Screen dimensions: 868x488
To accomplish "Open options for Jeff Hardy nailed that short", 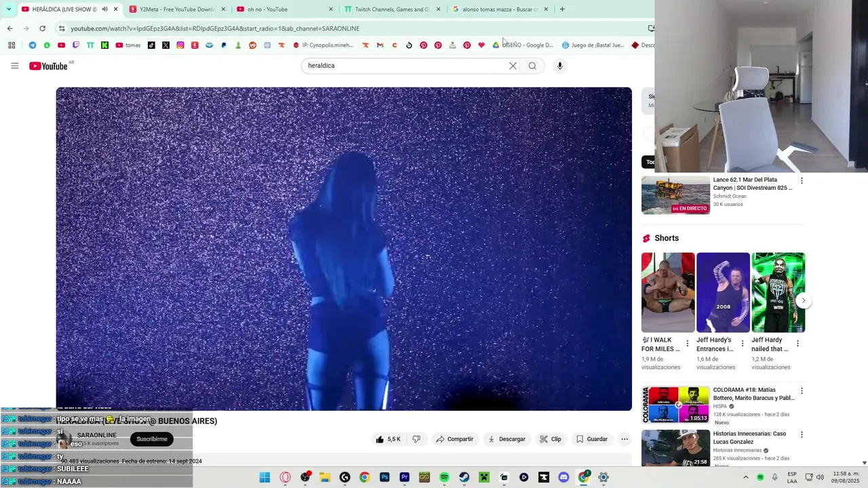I will (797, 344).
